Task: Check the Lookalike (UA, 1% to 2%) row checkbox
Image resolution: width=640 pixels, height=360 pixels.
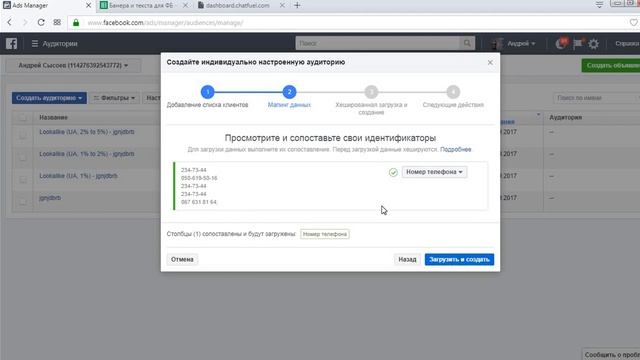Action: click(23, 157)
